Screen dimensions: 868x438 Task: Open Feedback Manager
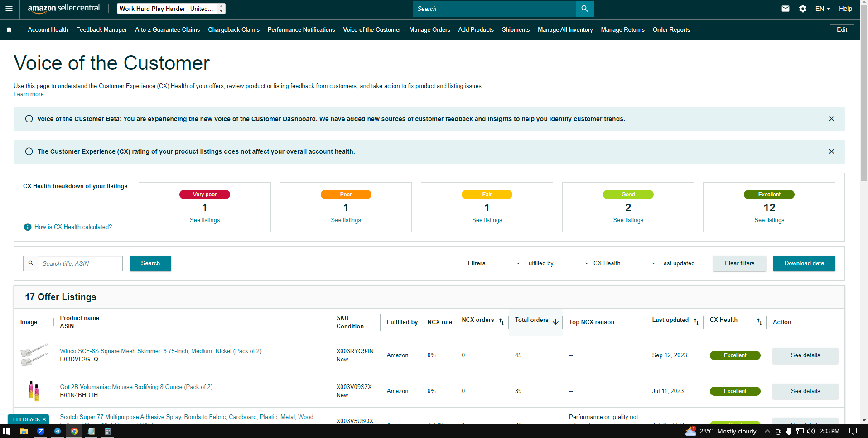pyautogui.click(x=101, y=30)
